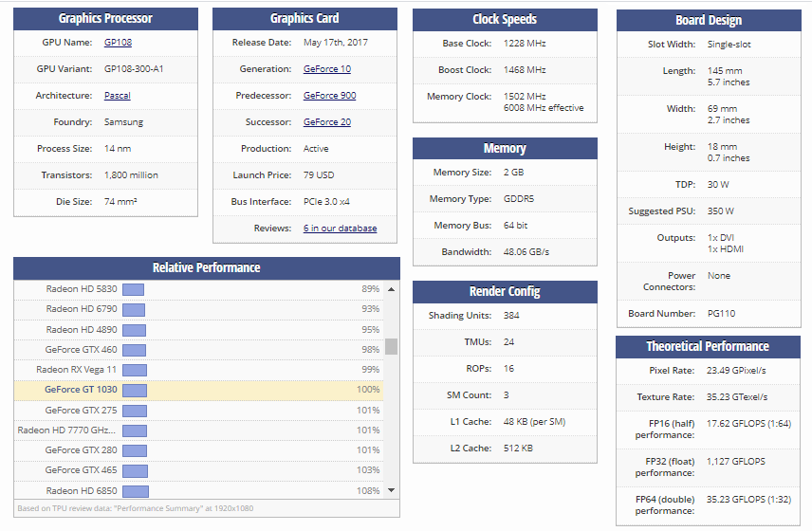This screenshot has height=531, width=812.
Task: Click the Radeon HD 4890 performance bar
Action: point(134,330)
